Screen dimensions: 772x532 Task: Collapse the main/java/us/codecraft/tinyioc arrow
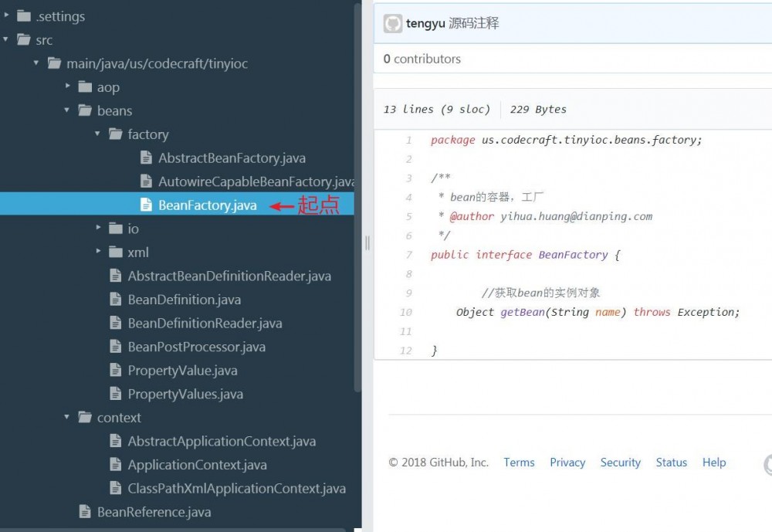[36, 63]
